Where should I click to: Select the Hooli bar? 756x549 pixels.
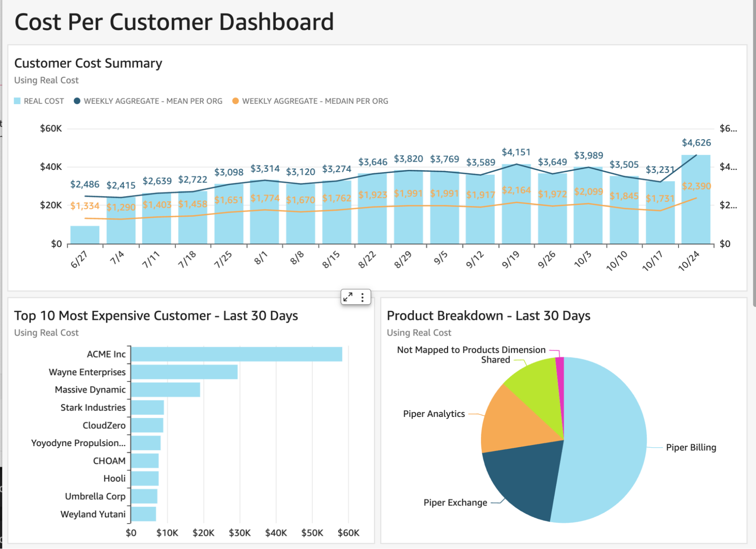click(145, 479)
